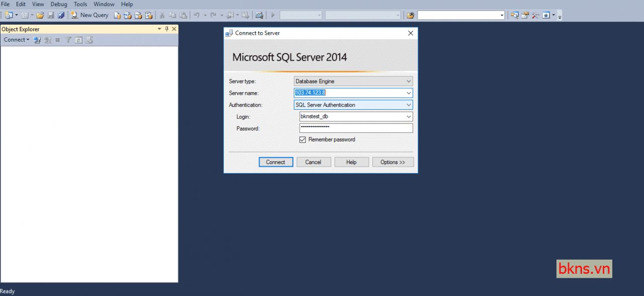Open the Connect dropdown in Object Explorer
This screenshot has width=644, height=296.
(x=16, y=40)
